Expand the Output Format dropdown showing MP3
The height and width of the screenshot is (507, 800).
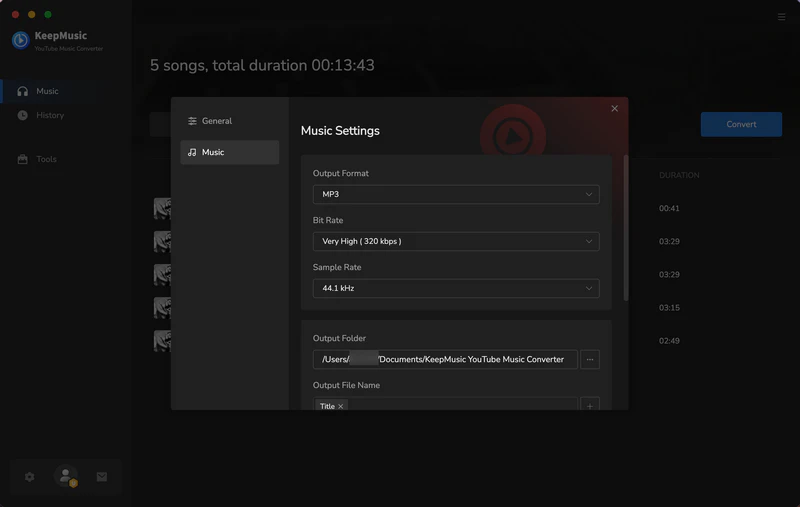[x=456, y=194]
